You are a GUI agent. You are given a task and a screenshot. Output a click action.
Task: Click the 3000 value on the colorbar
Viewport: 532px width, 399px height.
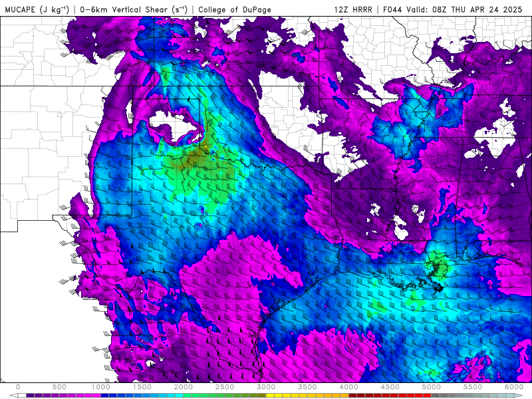pyautogui.click(x=267, y=387)
